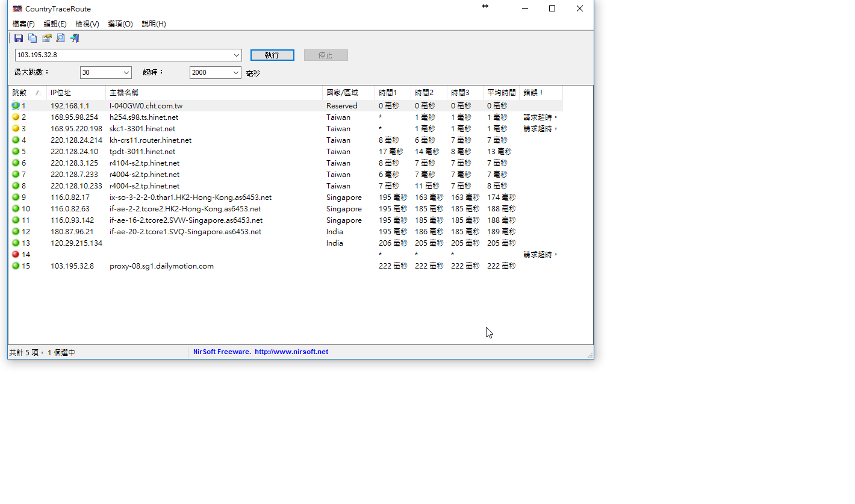Select hostname if-ae-2-2.tcore2.HK2-Hong-Kong.as6453.net
This screenshot has width=855, height=504.
185,209
